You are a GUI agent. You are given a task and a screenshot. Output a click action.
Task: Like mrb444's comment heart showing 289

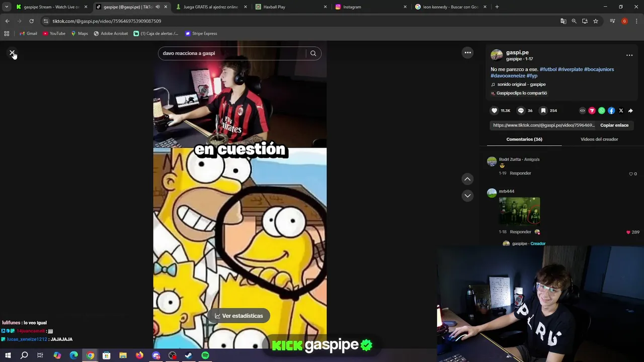pyautogui.click(x=628, y=232)
